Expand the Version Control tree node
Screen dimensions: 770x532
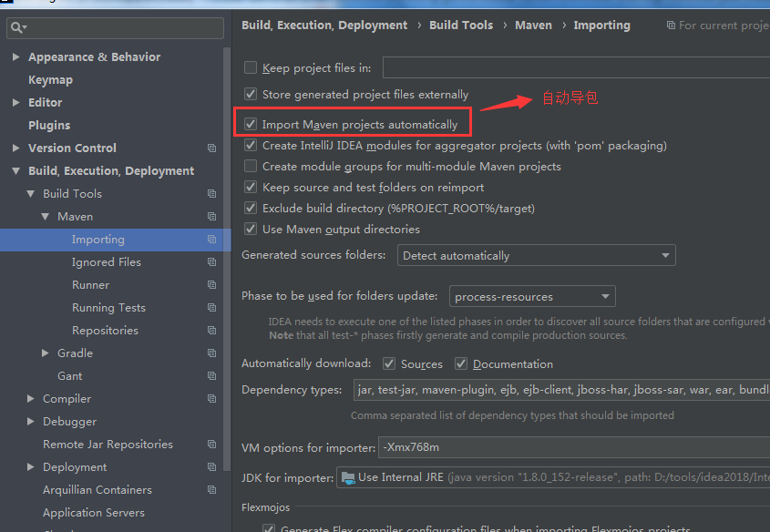pyautogui.click(x=16, y=148)
